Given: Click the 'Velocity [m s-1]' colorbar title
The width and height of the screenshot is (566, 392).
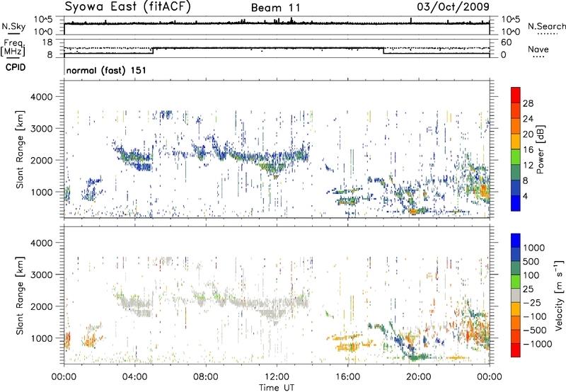Looking at the screenshot, I should 559,295.
